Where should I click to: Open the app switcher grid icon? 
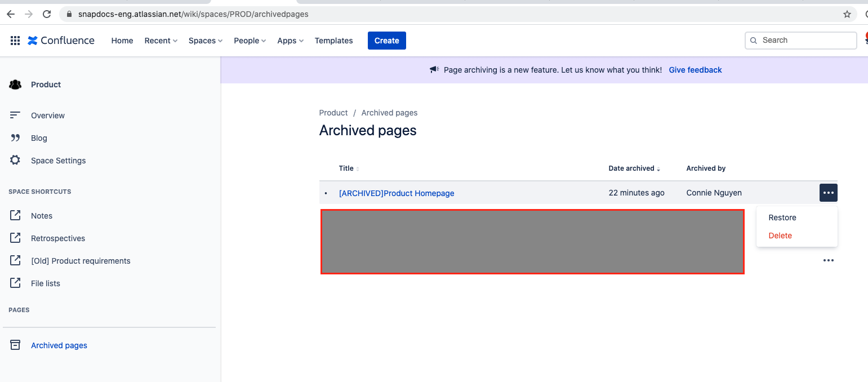pos(15,41)
